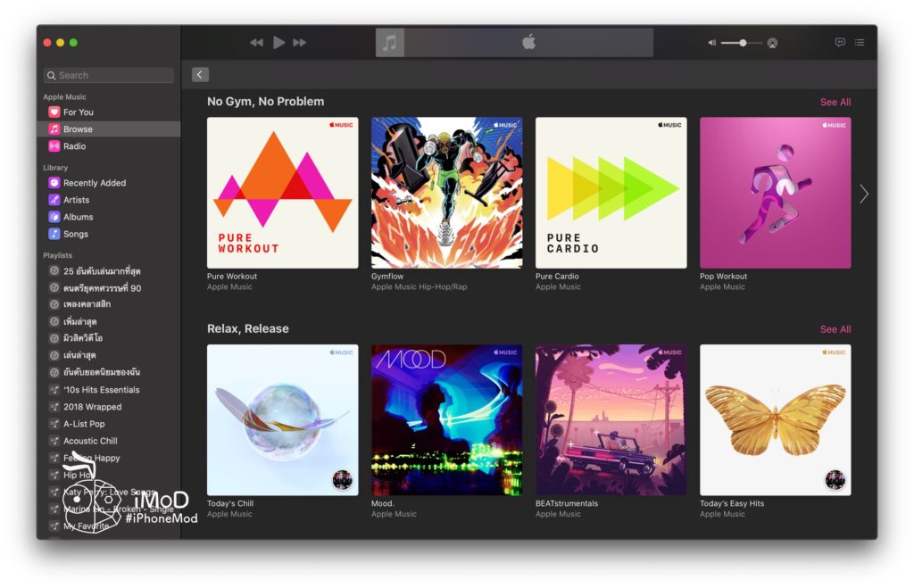Click the AirPlay icon beside the volume slider

tap(771, 42)
